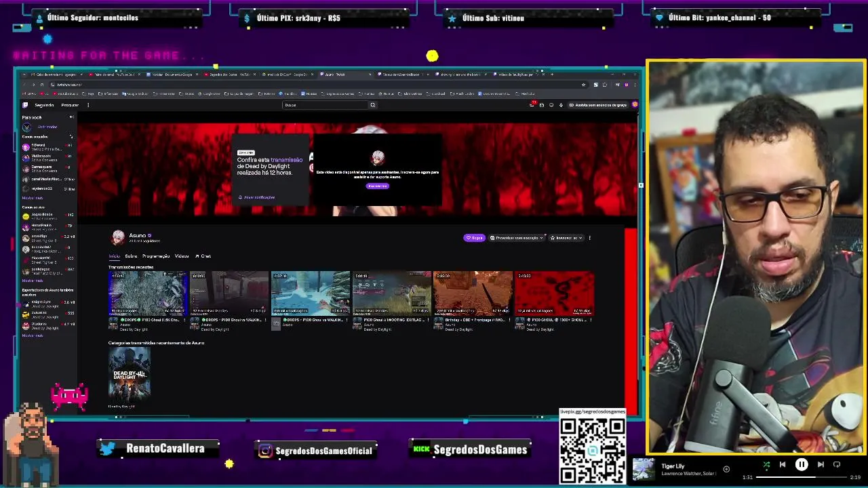The height and width of the screenshot is (488, 868).
Task: Toggle music shuffle mode
Action: coord(766,465)
